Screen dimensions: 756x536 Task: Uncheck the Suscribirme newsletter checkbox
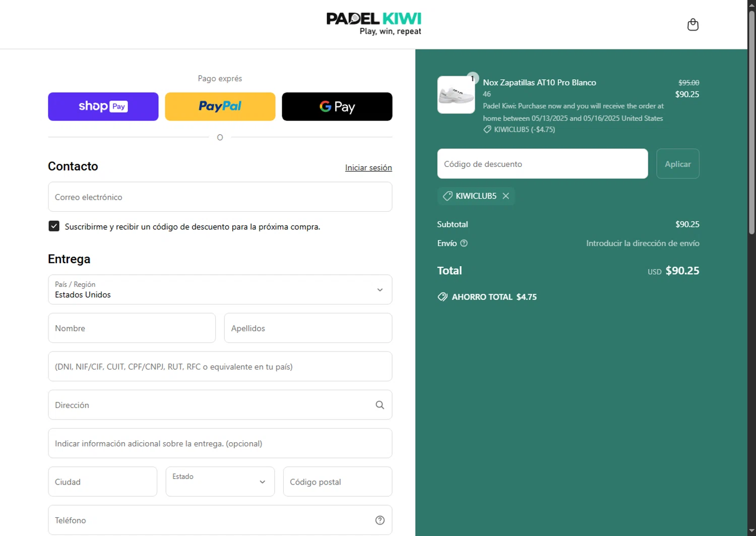[54, 226]
